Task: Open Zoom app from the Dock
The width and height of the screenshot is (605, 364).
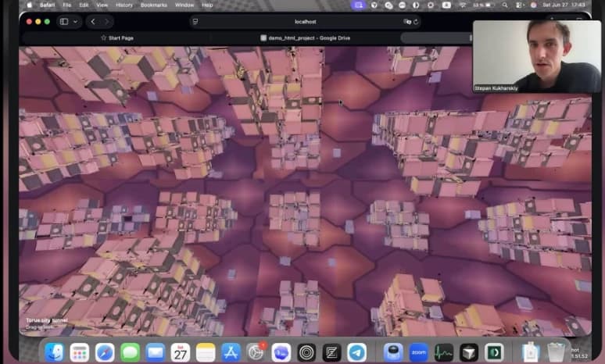Action: click(x=419, y=352)
